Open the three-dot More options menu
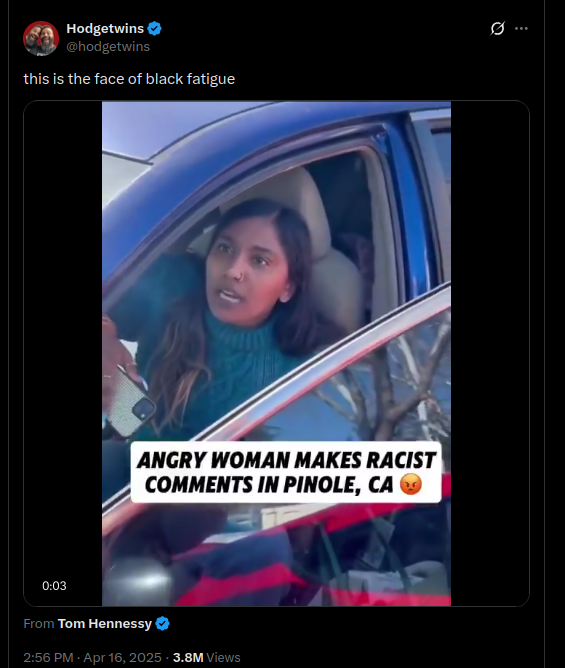This screenshot has width=565, height=668. (x=521, y=29)
